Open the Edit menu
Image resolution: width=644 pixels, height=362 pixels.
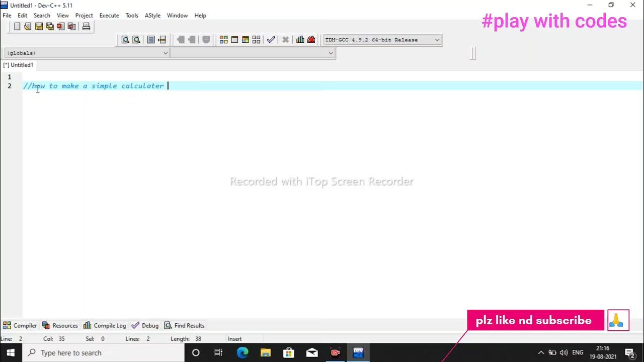pos(23,16)
